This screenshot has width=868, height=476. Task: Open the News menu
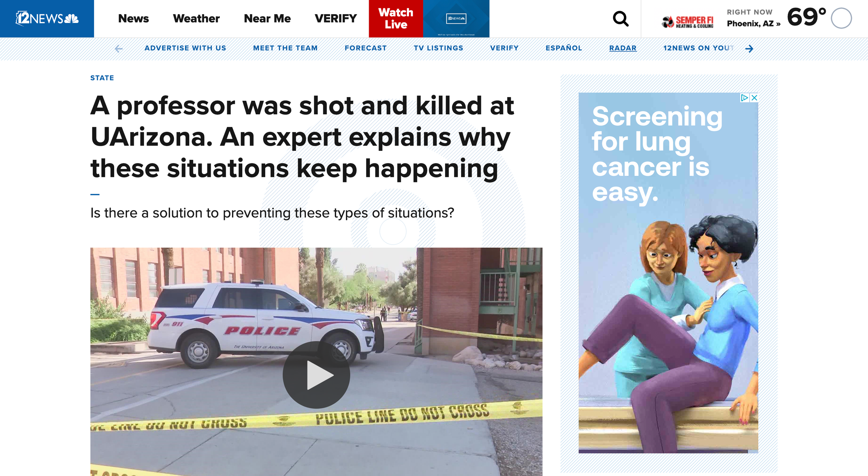[133, 18]
